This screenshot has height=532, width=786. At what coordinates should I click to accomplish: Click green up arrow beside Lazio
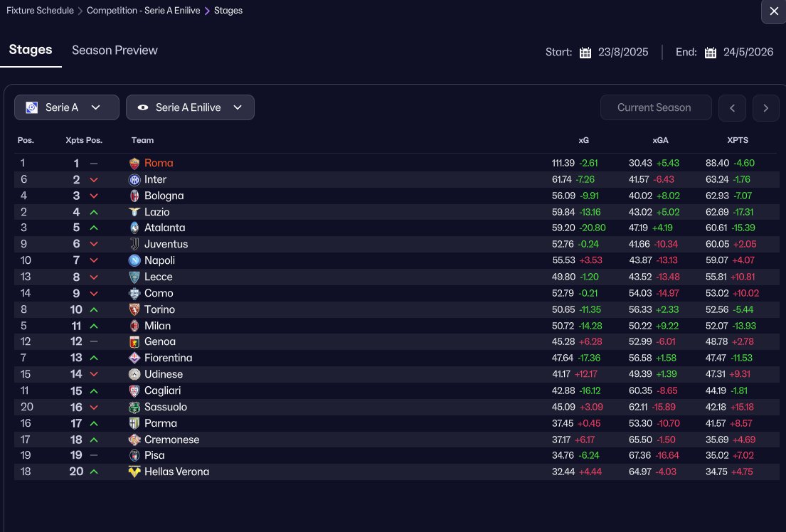(x=94, y=212)
